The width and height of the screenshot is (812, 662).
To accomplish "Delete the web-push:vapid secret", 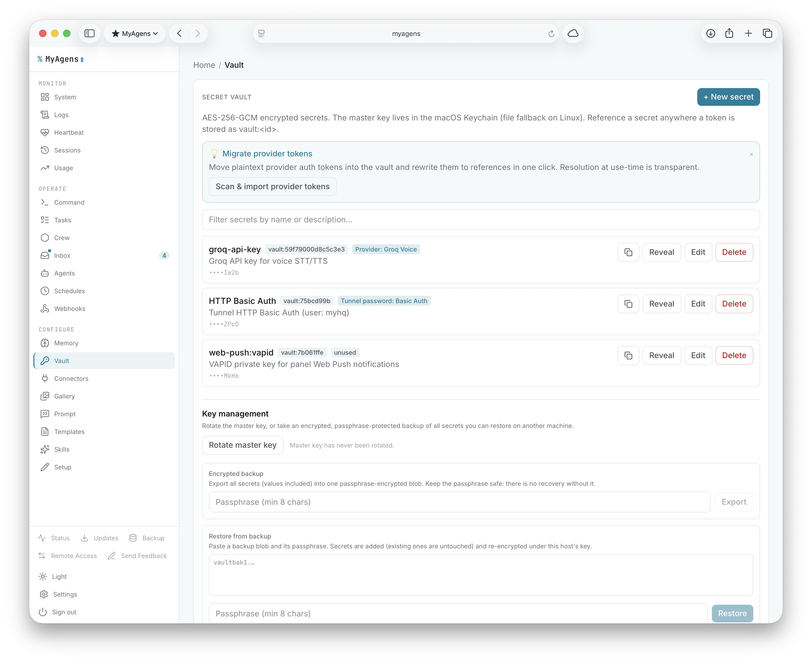I will 734,355.
